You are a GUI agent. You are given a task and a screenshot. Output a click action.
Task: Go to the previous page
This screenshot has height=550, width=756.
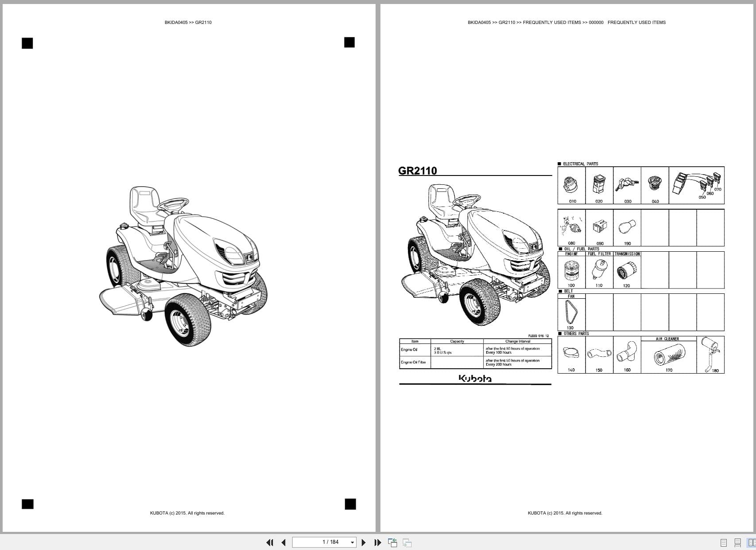click(x=283, y=542)
